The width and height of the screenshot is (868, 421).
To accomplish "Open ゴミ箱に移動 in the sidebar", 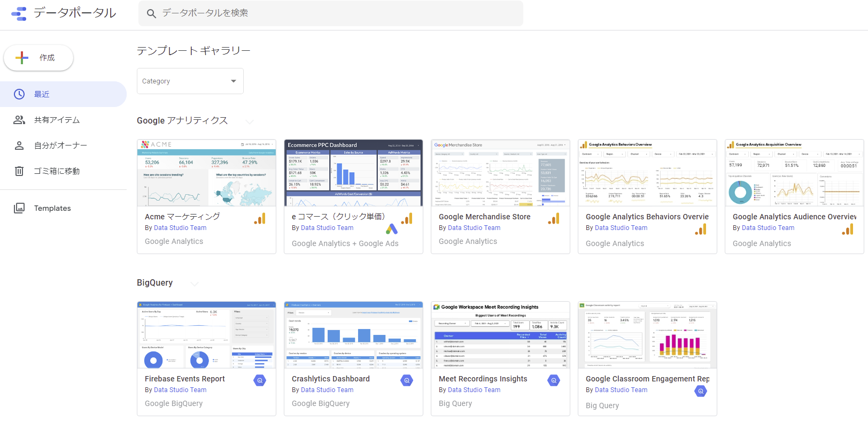I will coord(63,171).
